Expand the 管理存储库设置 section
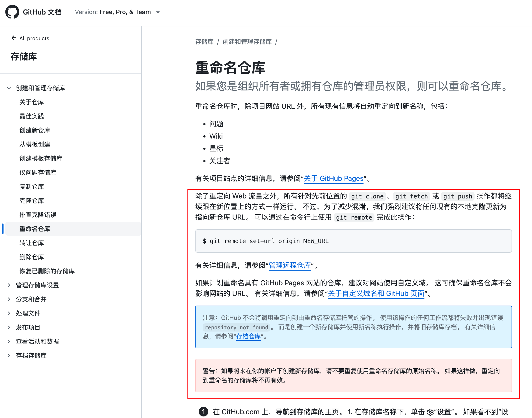Screen dimensions: 532x418 point(9,285)
